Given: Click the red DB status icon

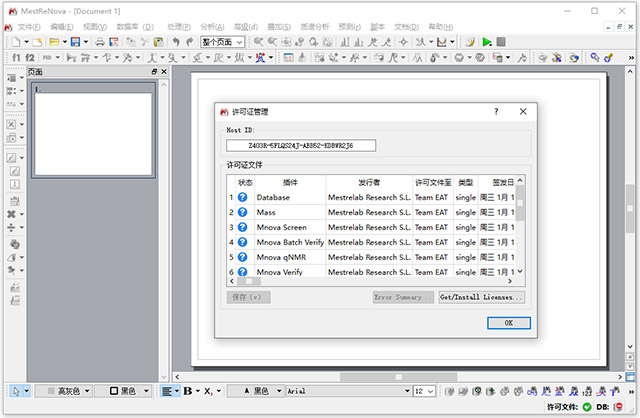Looking at the screenshot, I should (618, 407).
